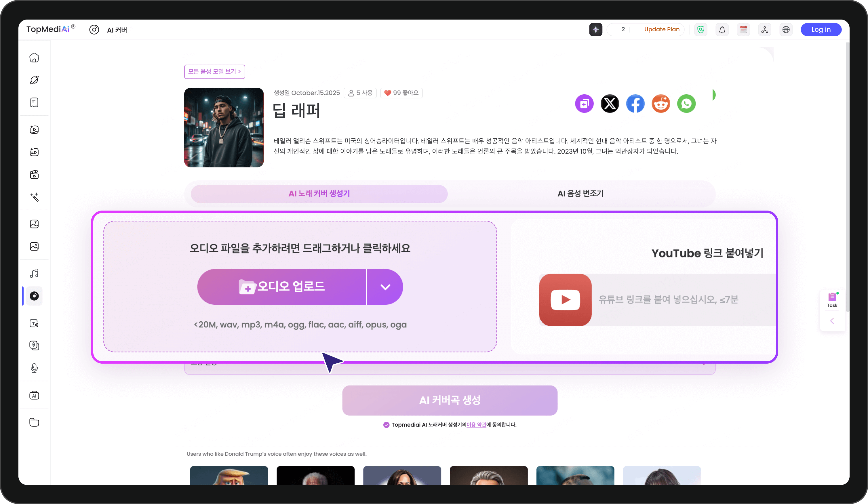This screenshot has width=868, height=504.
Task: Select the microphone recording tool in the sidebar
Action: pyautogui.click(x=34, y=368)
